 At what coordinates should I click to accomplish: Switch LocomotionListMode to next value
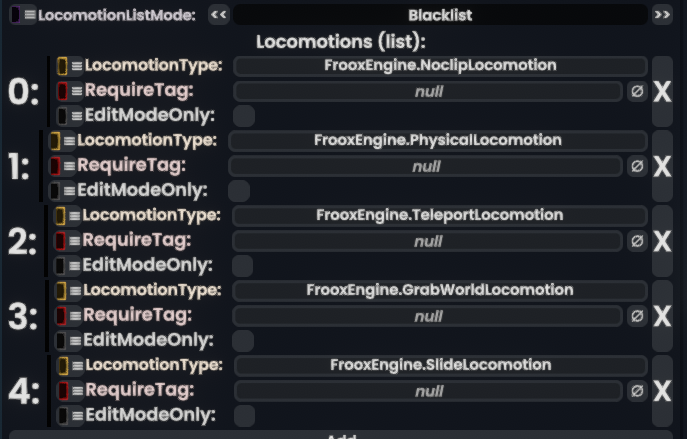coord(662,15)
